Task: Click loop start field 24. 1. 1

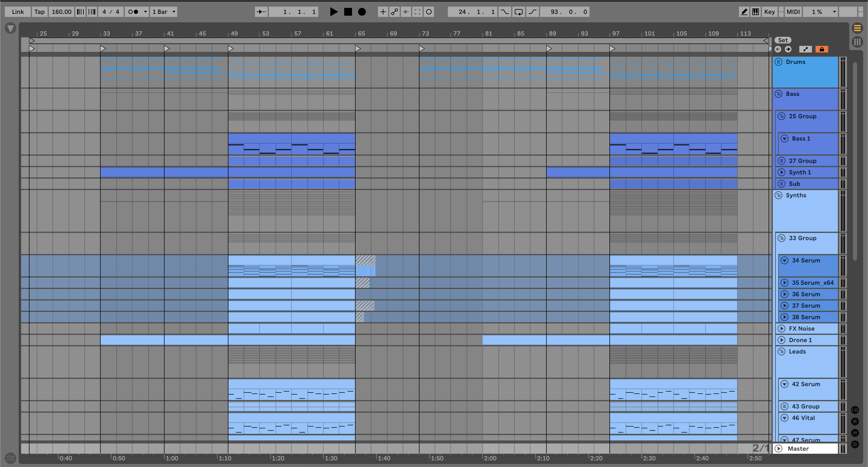Action: pos(472,12)
